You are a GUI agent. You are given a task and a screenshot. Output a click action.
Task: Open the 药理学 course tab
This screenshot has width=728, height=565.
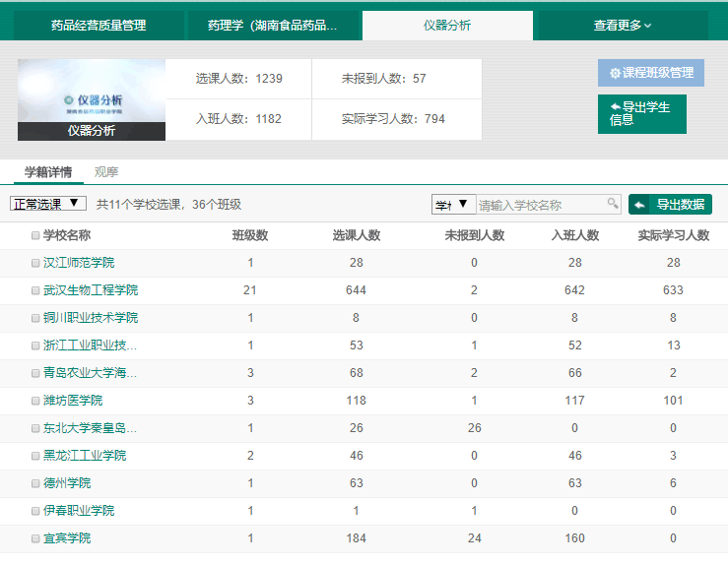pos(272,26)
